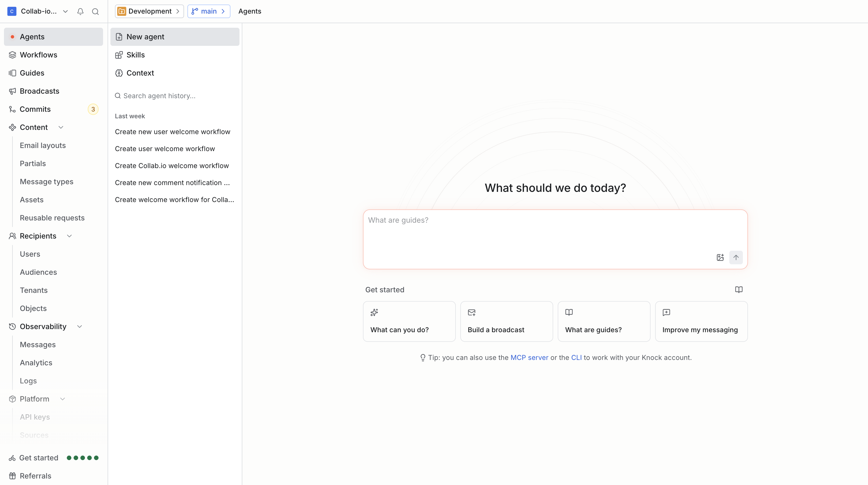
Task: Click the Build a broadcast card
Action: click(x=506, y=321)
